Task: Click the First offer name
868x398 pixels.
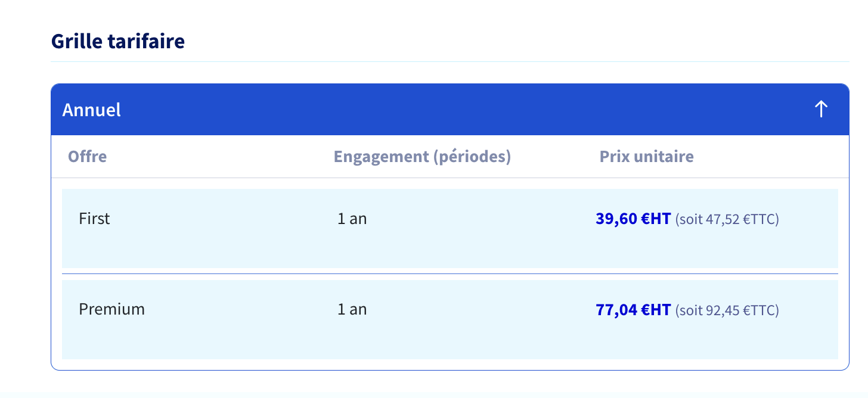Action: click(x=94, y=219)
